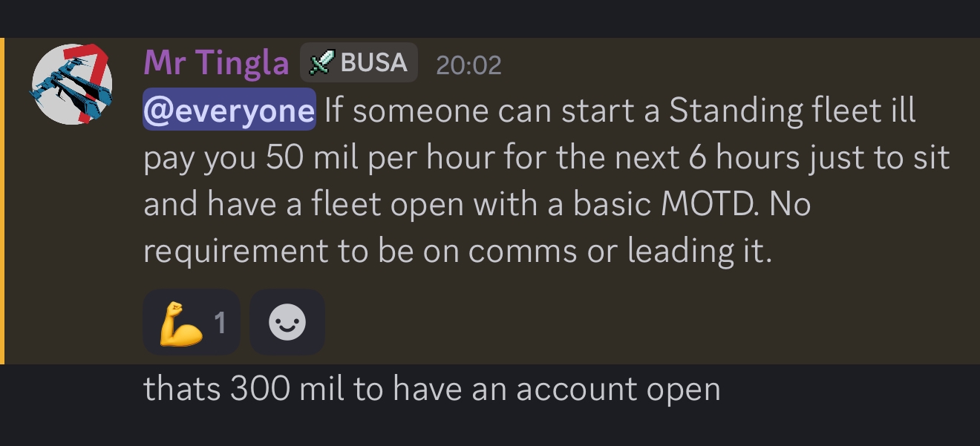Open the add reaction smiley picker
The width and height of the screenshot is (980, 446).
click(287, 324)
